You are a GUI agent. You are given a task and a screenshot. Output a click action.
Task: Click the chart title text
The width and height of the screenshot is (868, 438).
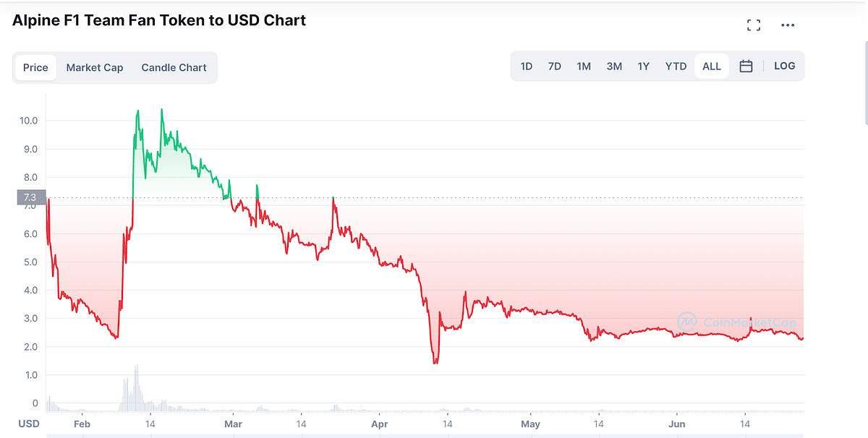pos(159,20)
